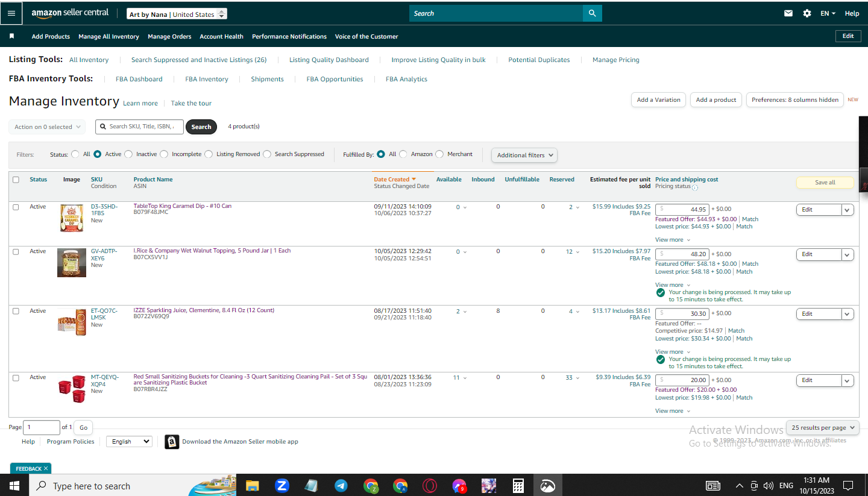Screen dimensions: 868x496
Task: Click Match next to Featured Offer $44.93
Action: point(750,219)
